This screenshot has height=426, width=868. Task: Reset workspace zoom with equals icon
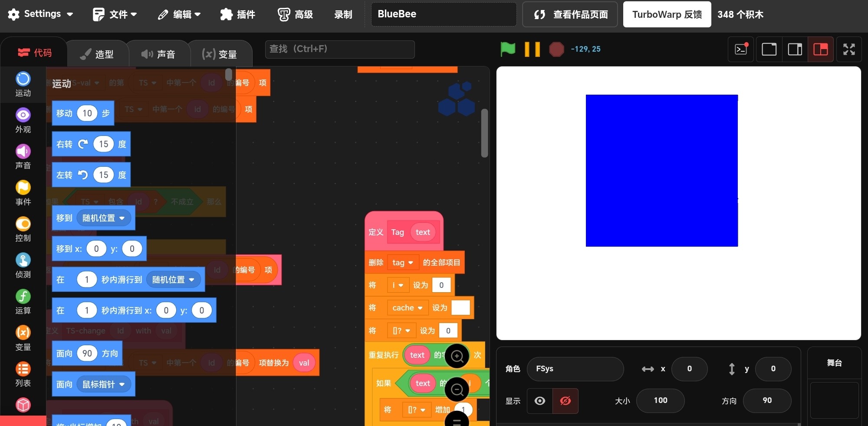tap(457, 419)
